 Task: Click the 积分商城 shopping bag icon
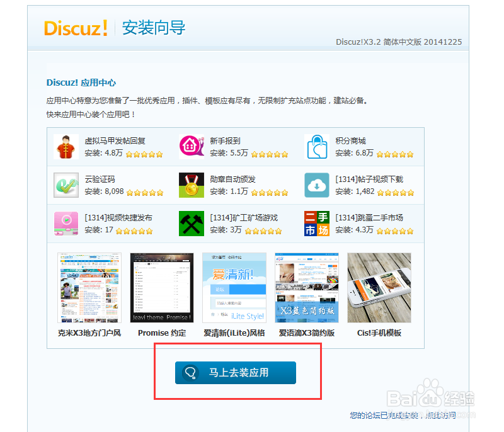pos(317,147)
